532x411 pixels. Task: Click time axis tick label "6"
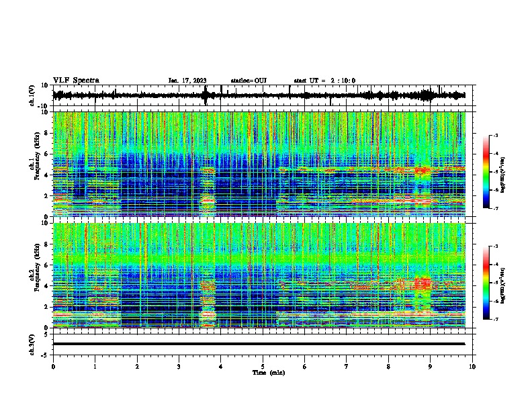(305, 367)
